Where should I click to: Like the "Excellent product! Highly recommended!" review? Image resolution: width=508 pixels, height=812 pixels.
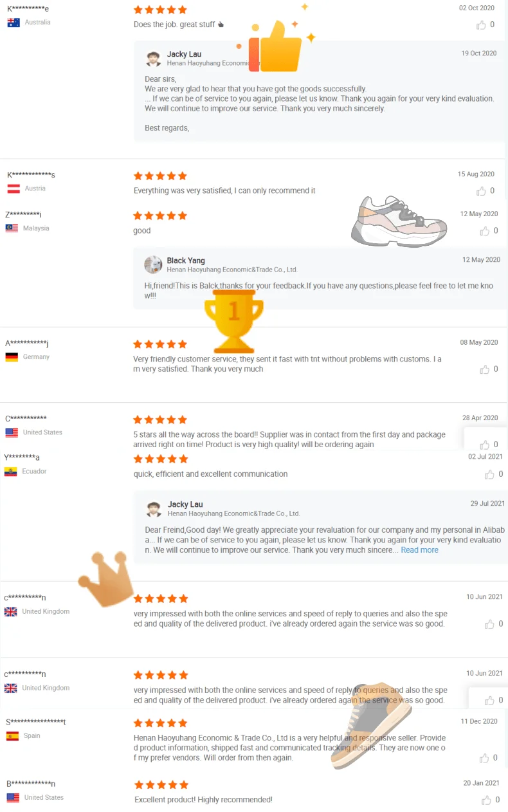pos(487,800)
